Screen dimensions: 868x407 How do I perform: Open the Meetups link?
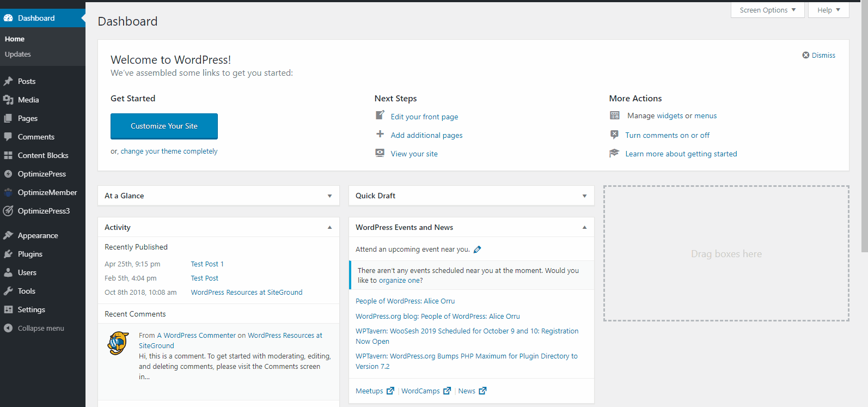pyautogui.click(x=369, y=391)
